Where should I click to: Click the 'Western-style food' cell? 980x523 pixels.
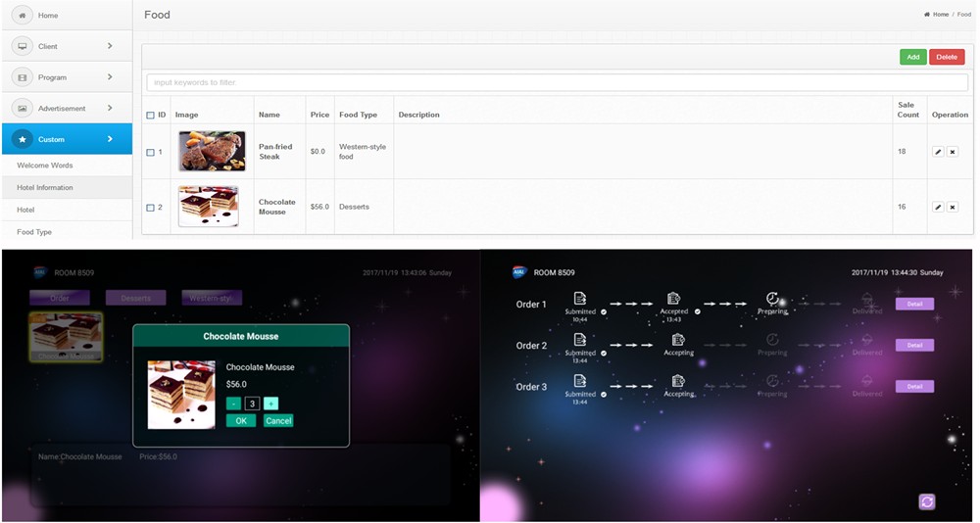coord(363,152)
